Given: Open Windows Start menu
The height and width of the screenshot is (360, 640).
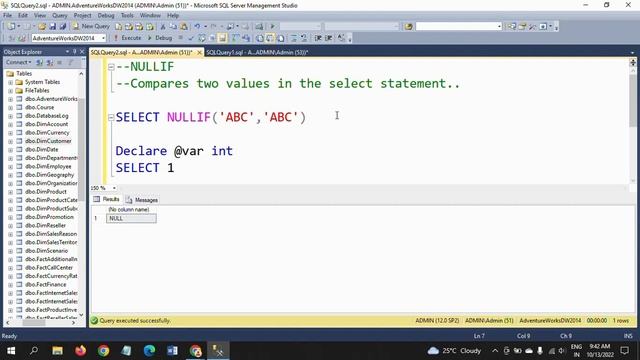Looking at the screenshot, I should coord(11,351).
